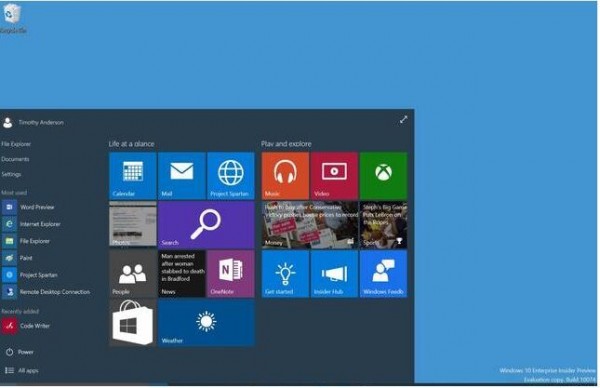Screen dimensions: 600x388
Task: Open the OneNote tile
Action: [x=231, y=274]
